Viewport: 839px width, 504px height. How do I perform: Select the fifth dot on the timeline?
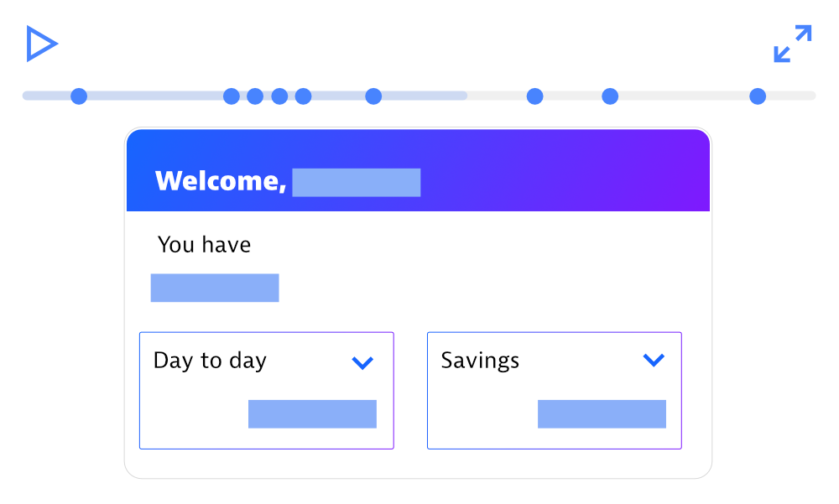click(304, 96)
